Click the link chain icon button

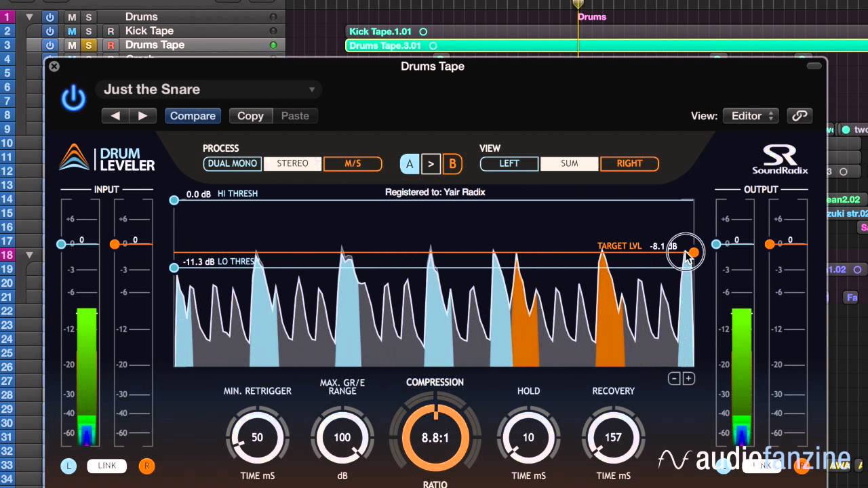point(800,116)
